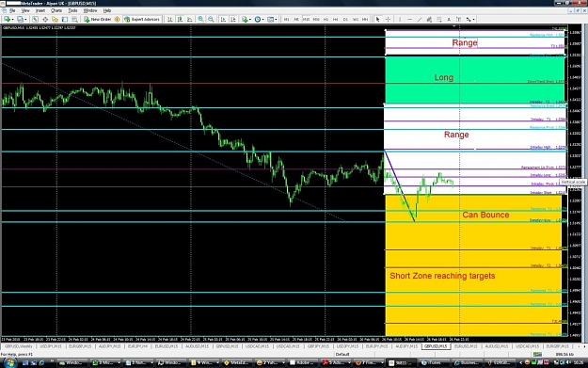
Task: Click the connection status 898/16 kb
Action: pos(564,354)
